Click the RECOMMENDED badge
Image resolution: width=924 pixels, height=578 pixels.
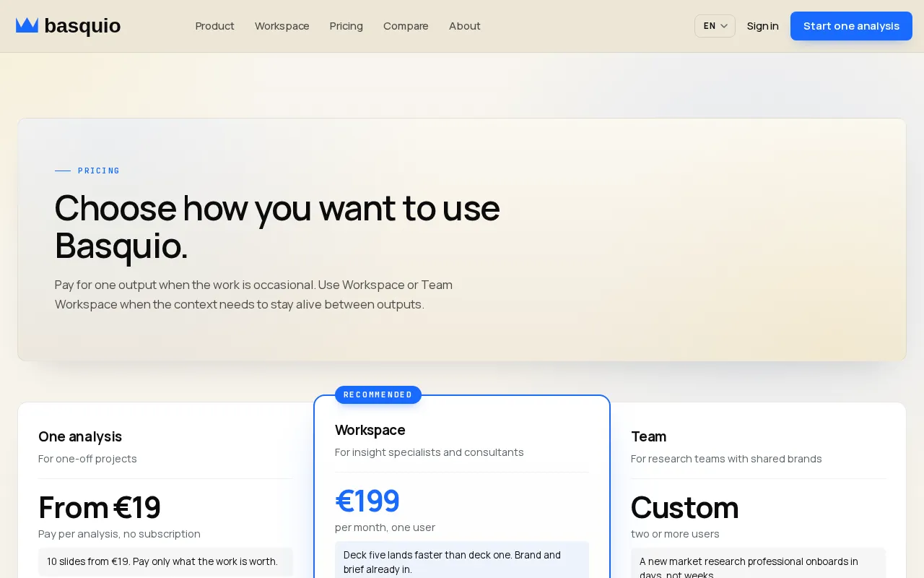pyautogui.click(x=378, y=394)
